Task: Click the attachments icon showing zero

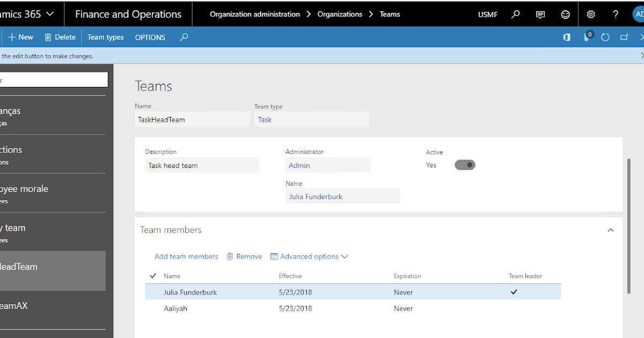Action: coord(587,38)
